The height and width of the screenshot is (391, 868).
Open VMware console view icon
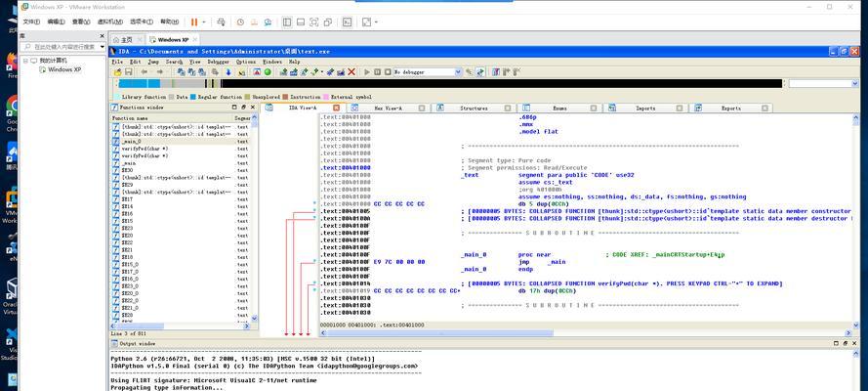tap(347, 22)
